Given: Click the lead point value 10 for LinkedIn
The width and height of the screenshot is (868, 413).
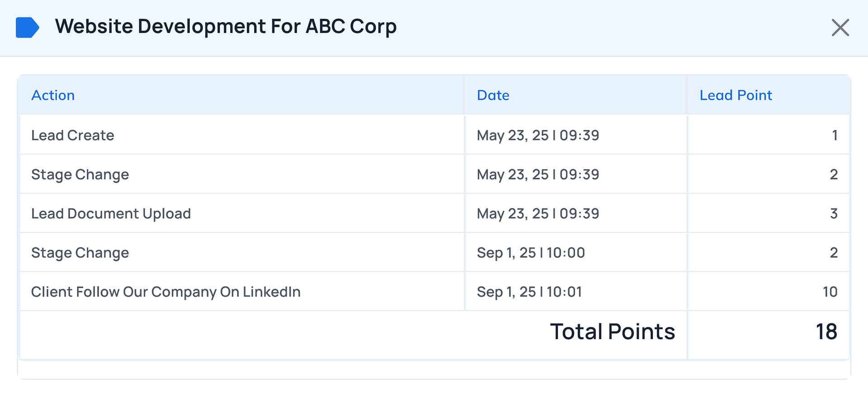Looking at the screenshot, I should [x=830, y=292].
